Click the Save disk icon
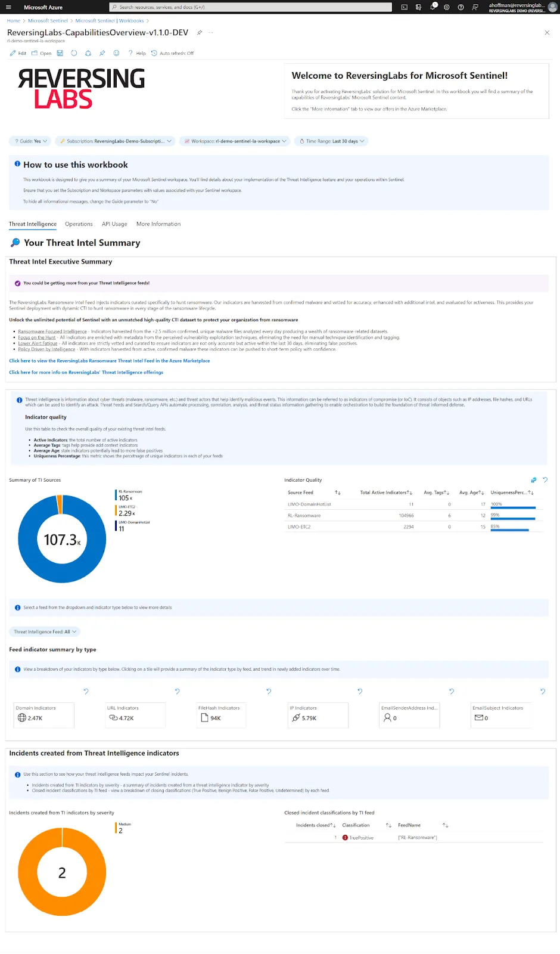The width and height of the screenshot is (560, 954). 60,53
